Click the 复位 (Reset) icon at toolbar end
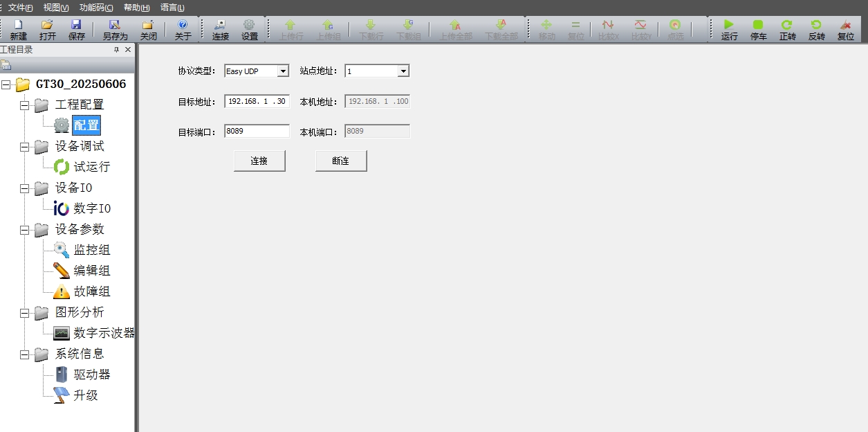The image size is (868, 432). [845, 29]
